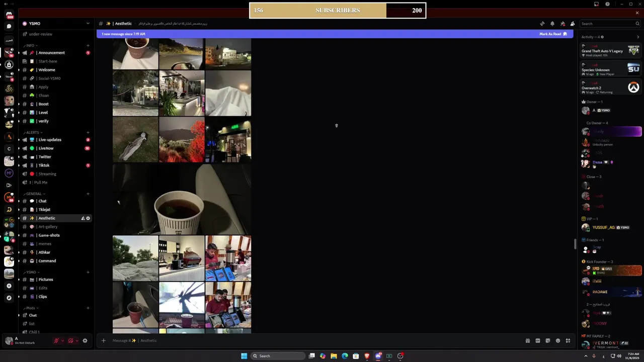Click the plus attachment button in message bar
Viewport: 644px width, 362px height.
click(103, 340)
